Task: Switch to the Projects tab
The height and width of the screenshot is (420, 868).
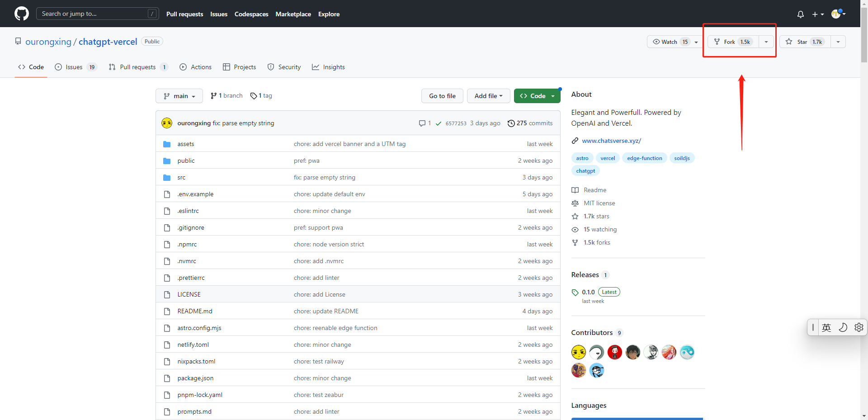Action: pyautogui.click(x=239, y=67)
